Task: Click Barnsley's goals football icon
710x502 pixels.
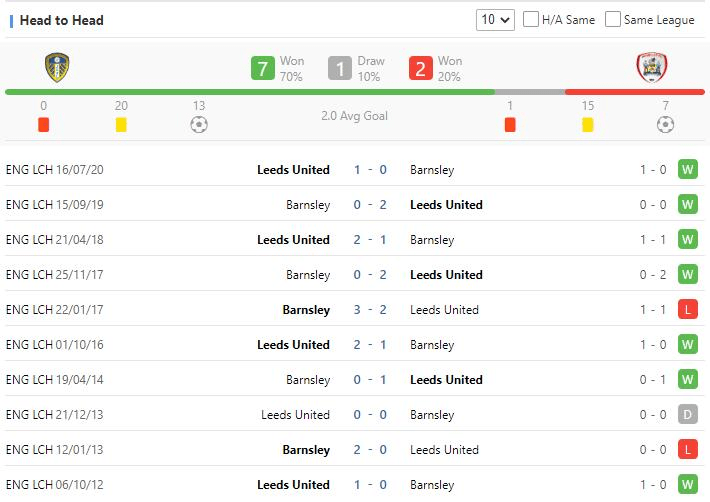Action: coord(665,125)
